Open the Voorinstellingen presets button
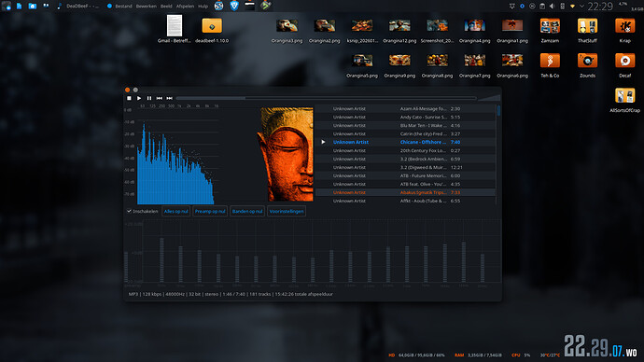This screenshot has width=644, height=362. coord(287,212)
